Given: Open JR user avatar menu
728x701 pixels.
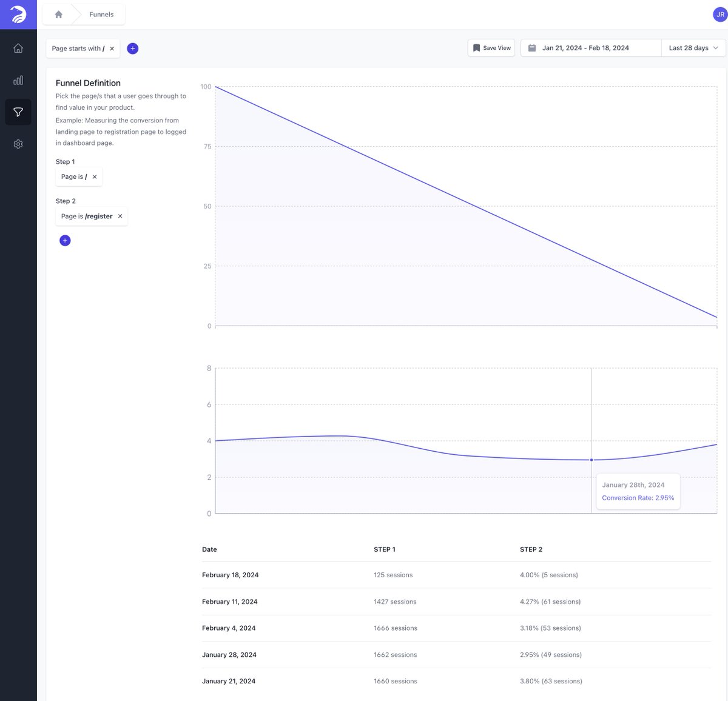Looking at the screenshot, I should click(720, 15).
